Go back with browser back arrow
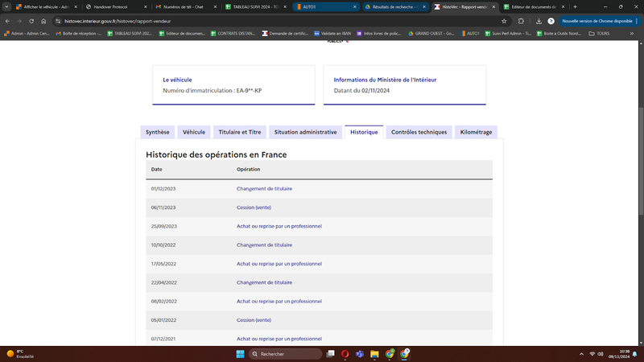 (x=7, y=21)
